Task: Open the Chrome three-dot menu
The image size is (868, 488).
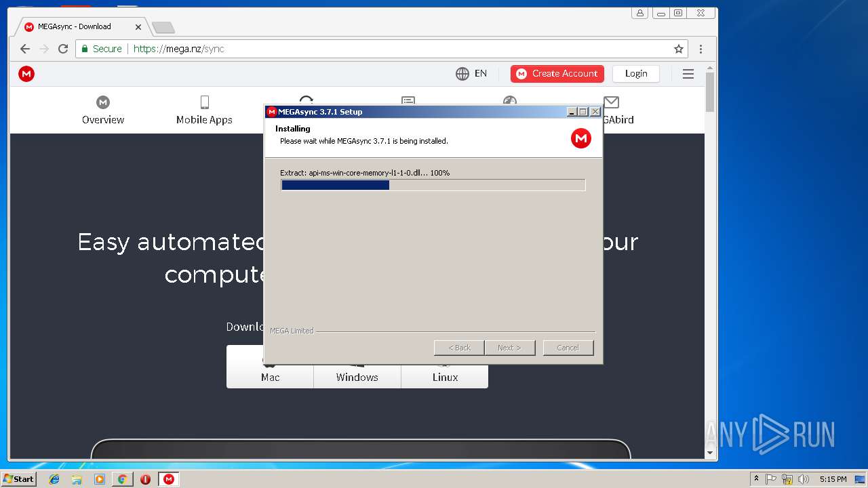Action: (701, 49)
